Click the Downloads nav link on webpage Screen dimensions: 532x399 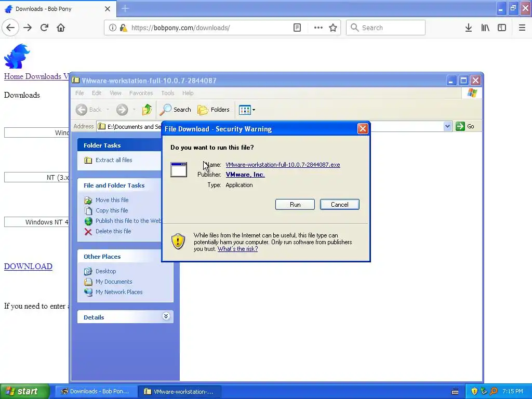pyautogui.click(x=44, y=76)
